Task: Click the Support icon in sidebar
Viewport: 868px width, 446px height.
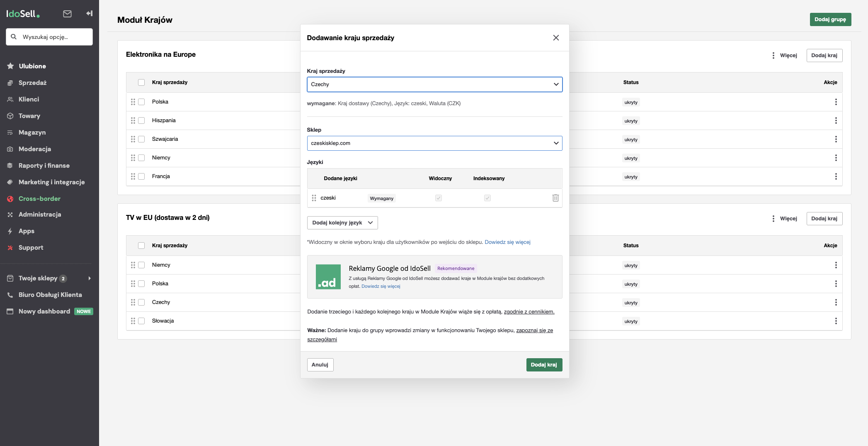Action: pos(10,248)
